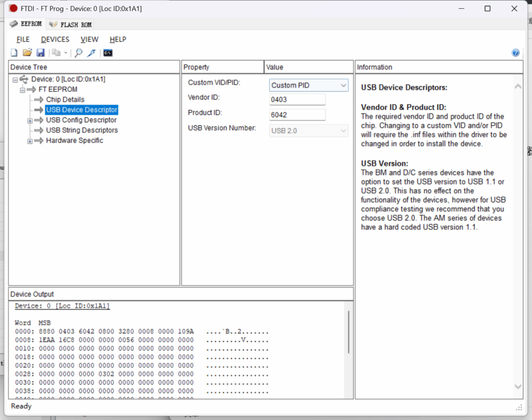Open the HELP menu
Screen dimensions: 532x420
(118, 40)
